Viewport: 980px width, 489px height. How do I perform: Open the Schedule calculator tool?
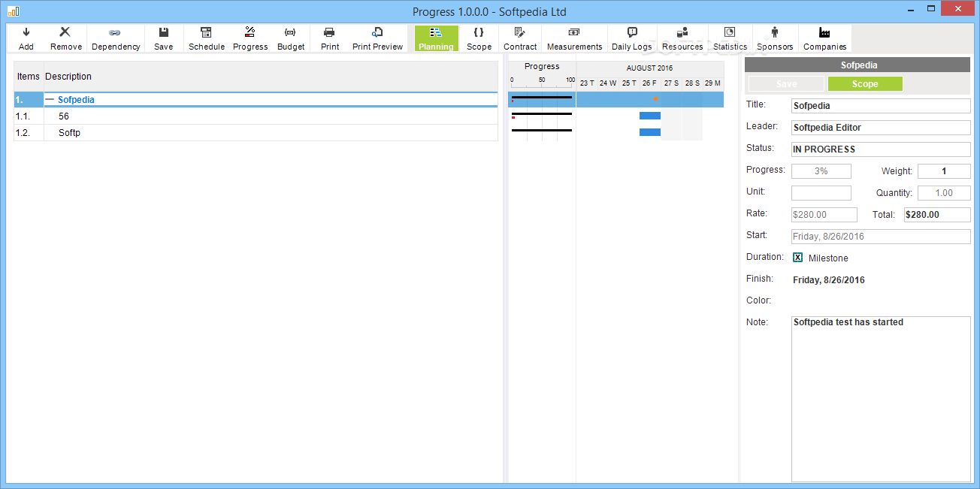point(207,38)
